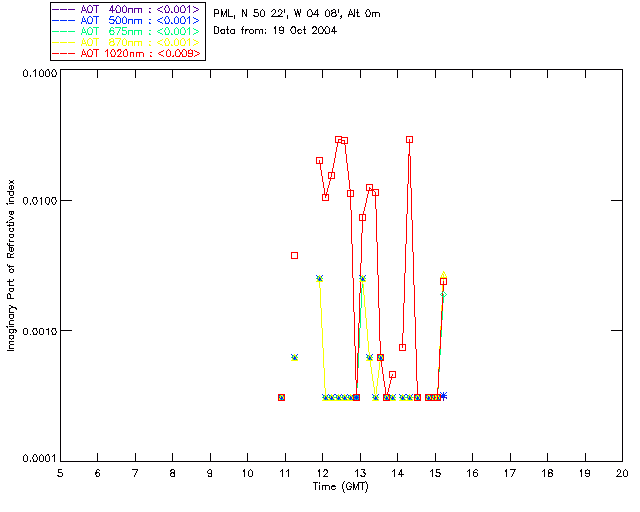
Task: Click x-axis tick label 17
Action: click(510, 473)
